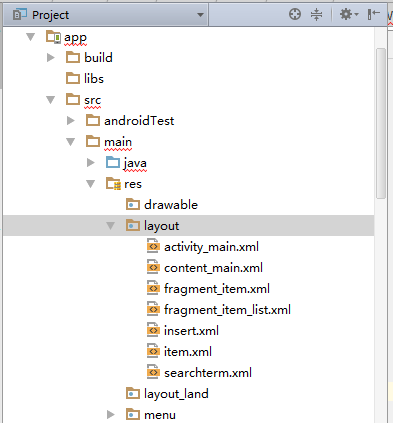The width and height of the screenshot is (393, 423).
Task: Click the src folder icon
Action: (73, 99)
